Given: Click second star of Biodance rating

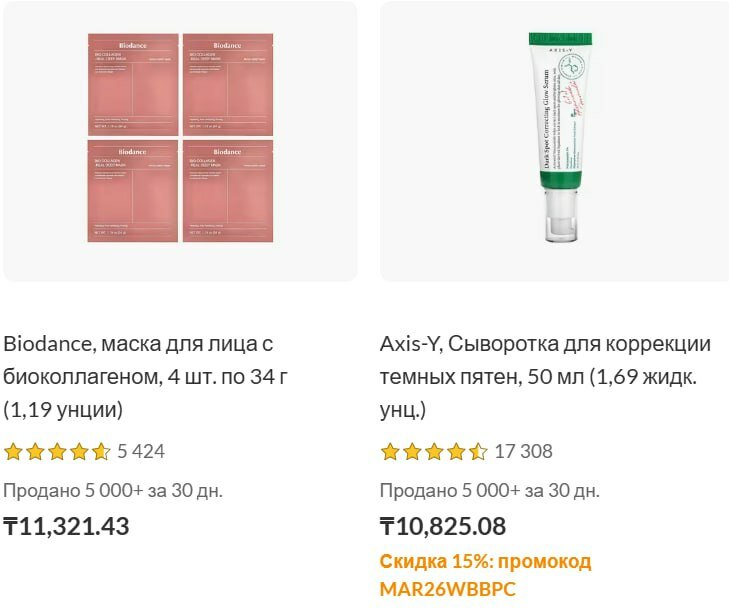Looking at the screenshot, I should (x=35, y=452).
